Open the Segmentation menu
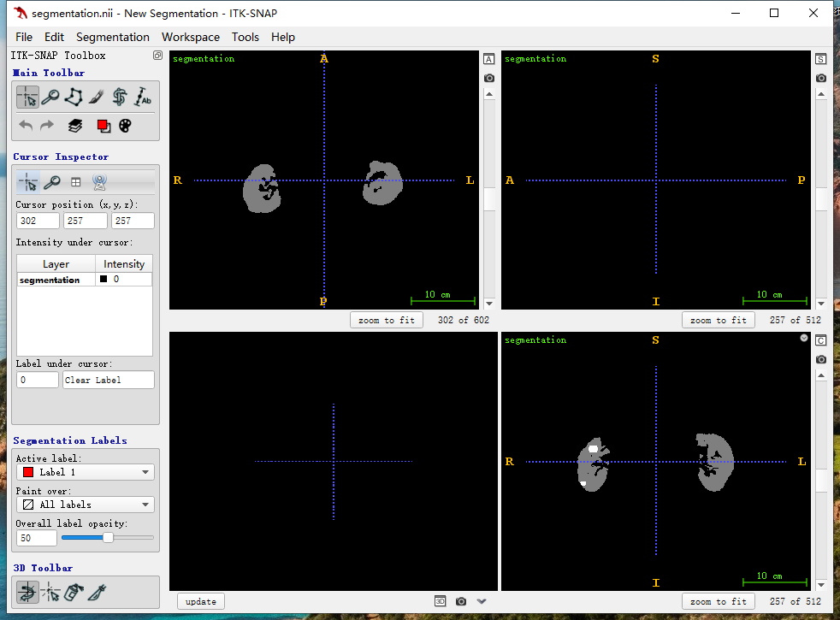 (113, 37)
